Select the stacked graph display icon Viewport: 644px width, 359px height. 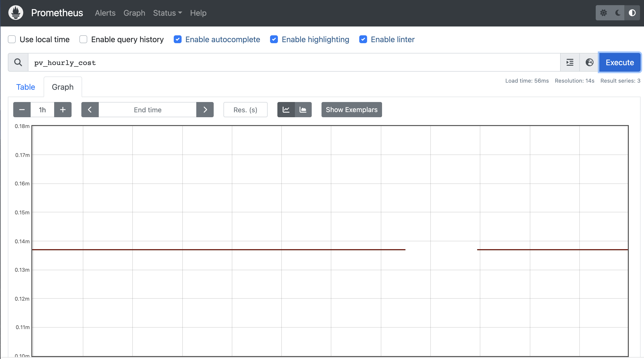coord(303,110)
